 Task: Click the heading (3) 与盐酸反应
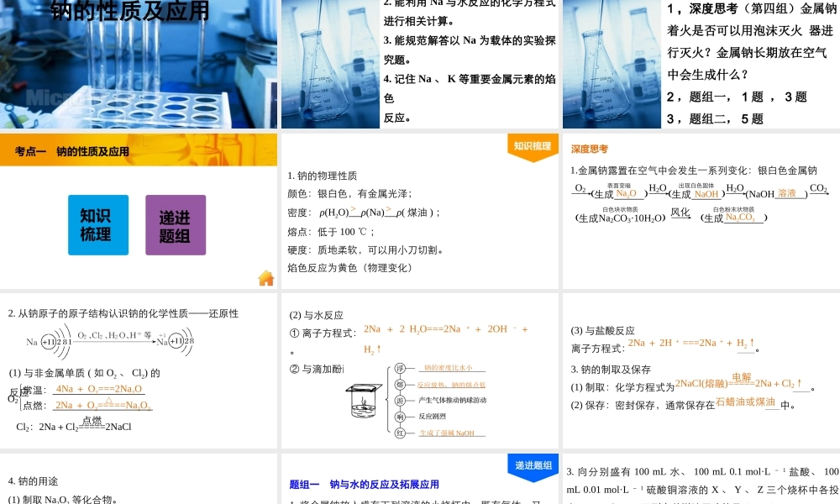tap(602, 330)
